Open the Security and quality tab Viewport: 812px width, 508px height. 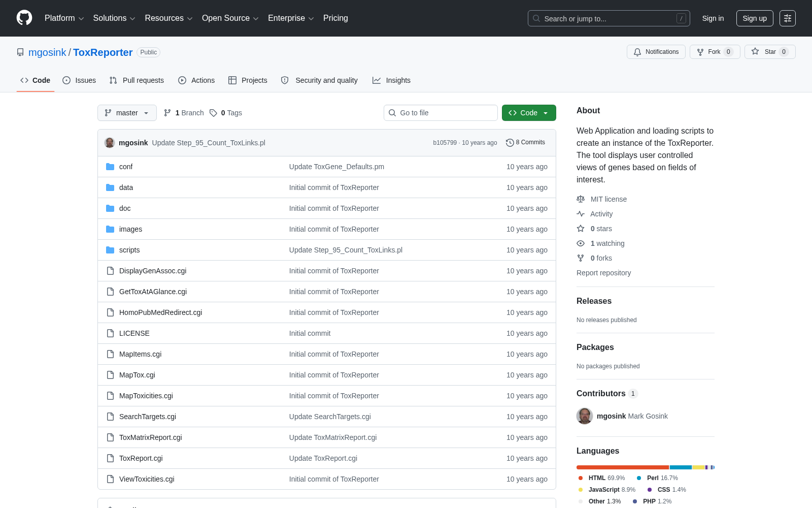[x=319, y=80]
